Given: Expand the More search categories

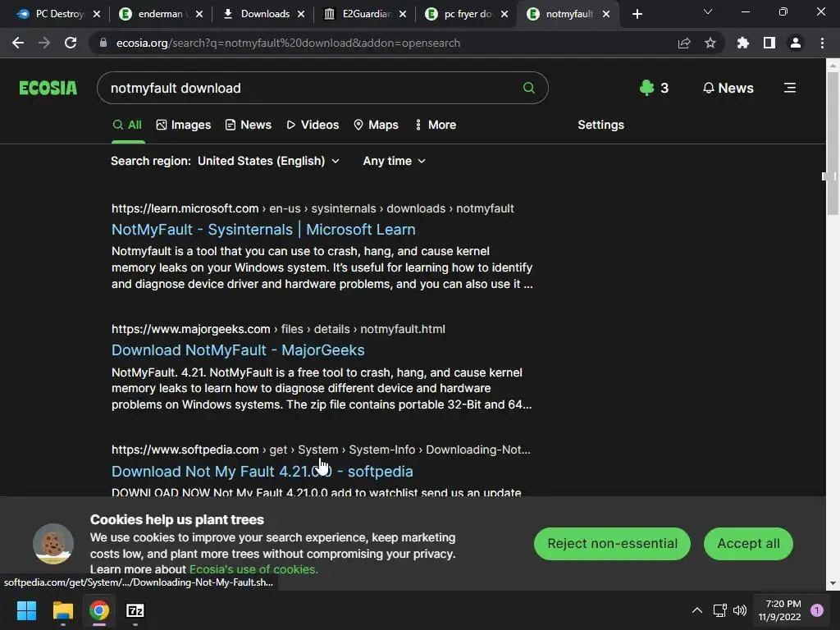Looking at the screenshot, I should (x=436, y=125).
